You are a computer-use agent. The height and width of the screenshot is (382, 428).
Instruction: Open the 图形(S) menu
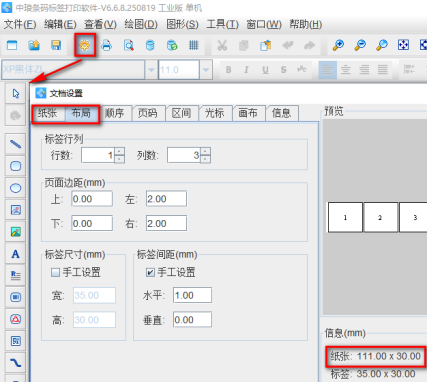click(x=182, y=24)
